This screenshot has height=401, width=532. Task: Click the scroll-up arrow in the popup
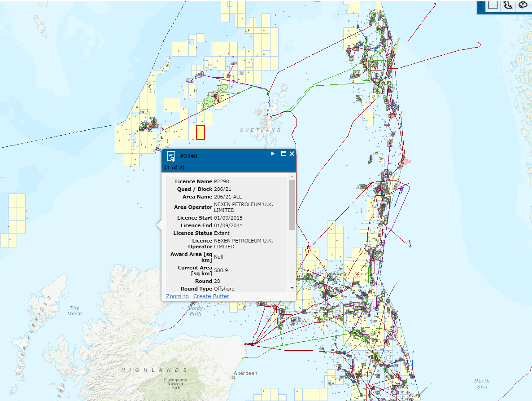click(292, 176)
